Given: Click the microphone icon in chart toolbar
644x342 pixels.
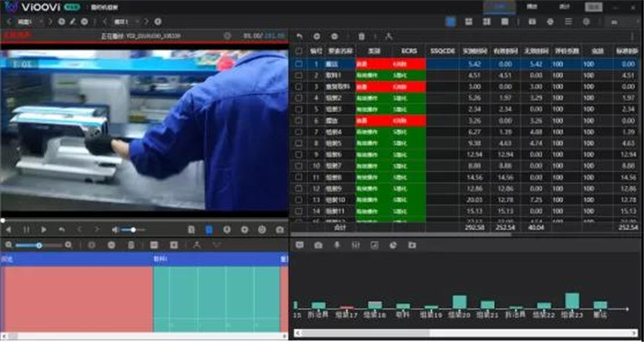Looking at the screenshot, I should pos(337,245).
